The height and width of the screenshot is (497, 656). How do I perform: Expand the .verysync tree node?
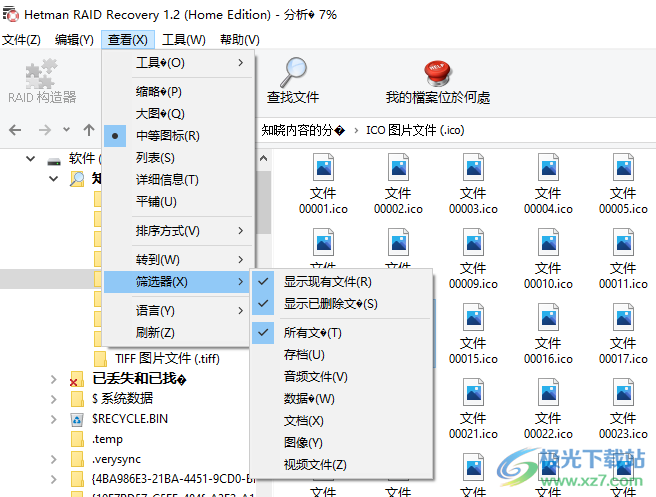[x=54, y=459]
